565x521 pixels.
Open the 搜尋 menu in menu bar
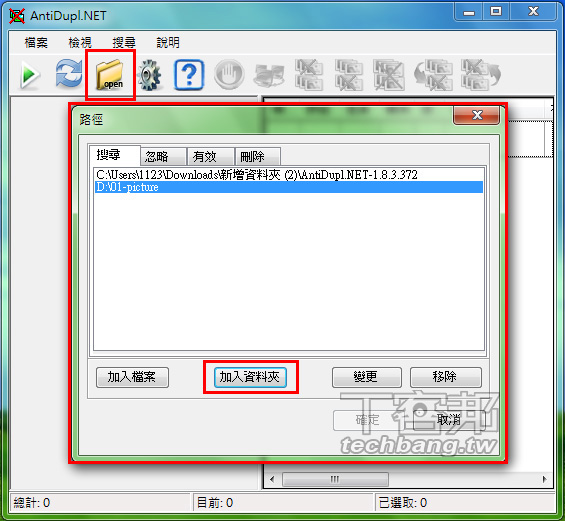[124, 43]
